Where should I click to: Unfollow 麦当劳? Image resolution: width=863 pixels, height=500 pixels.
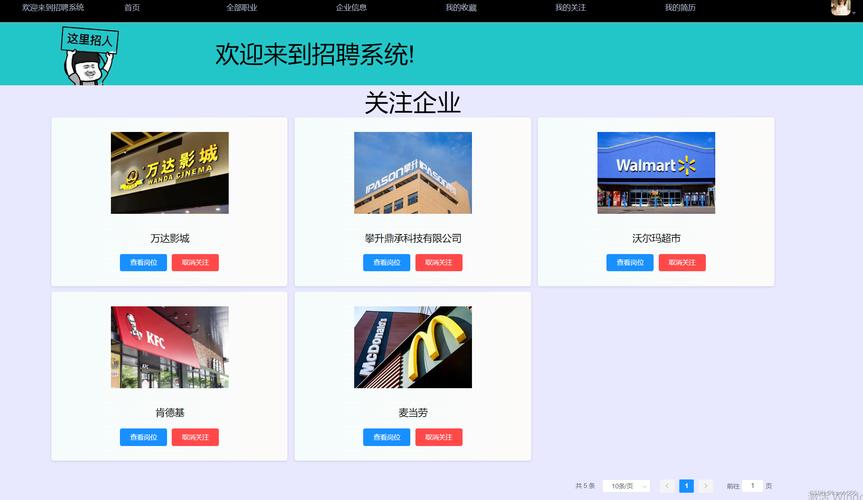439,437
